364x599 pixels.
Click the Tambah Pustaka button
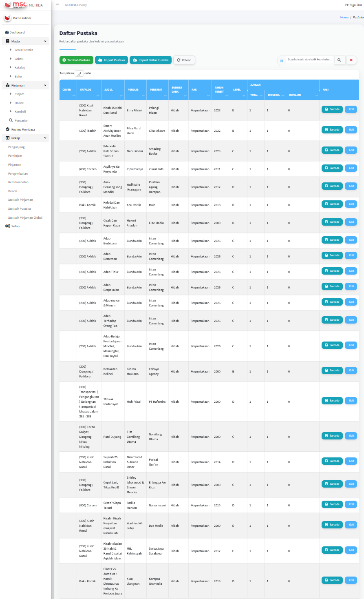[x=76, y=60]
